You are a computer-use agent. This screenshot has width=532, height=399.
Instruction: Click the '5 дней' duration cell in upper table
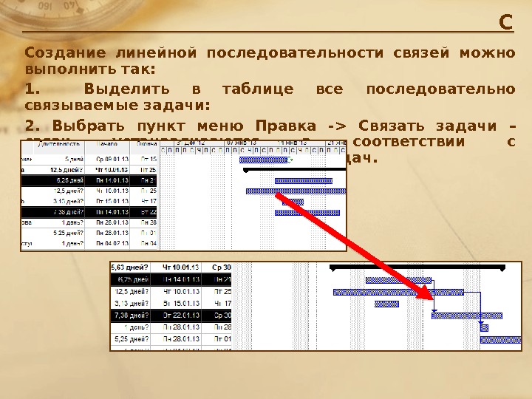[75, 159]
